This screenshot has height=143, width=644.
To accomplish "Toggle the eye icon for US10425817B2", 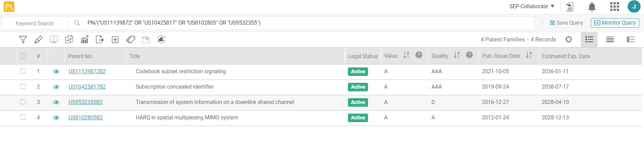I will coord(56,87).
